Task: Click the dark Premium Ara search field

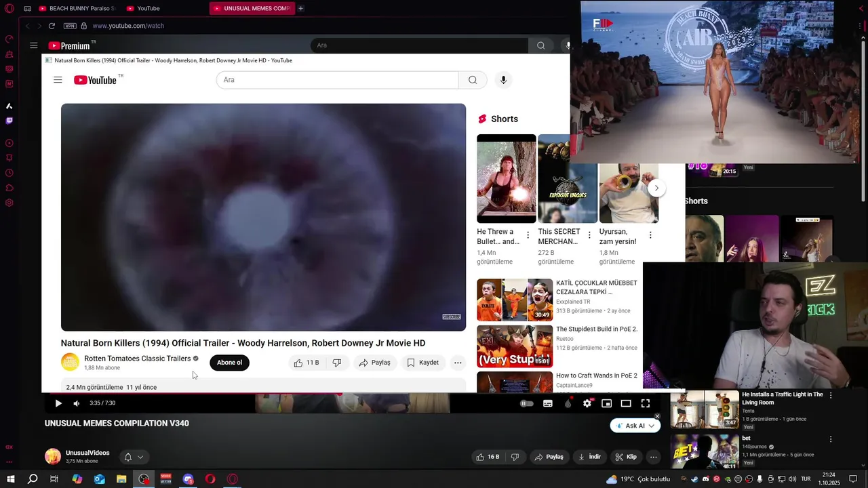Action: point(419,45)
